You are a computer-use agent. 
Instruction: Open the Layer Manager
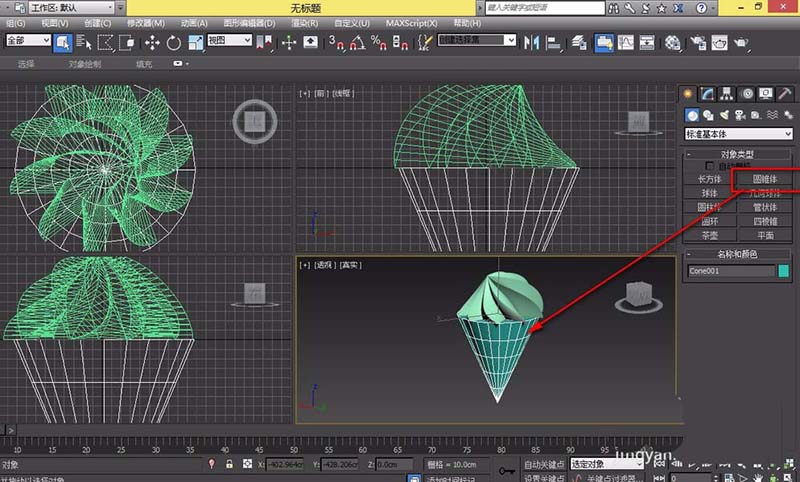coord(579,42)
